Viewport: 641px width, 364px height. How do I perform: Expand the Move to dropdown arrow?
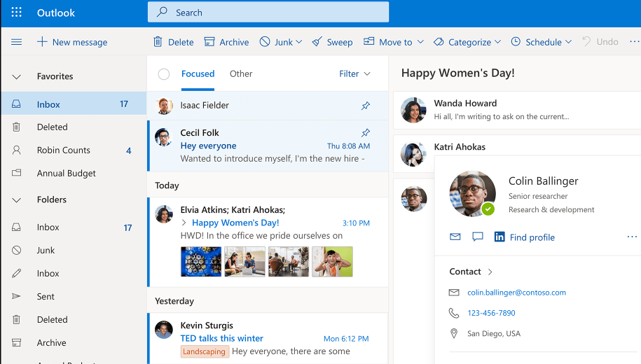tap(420, 42)
